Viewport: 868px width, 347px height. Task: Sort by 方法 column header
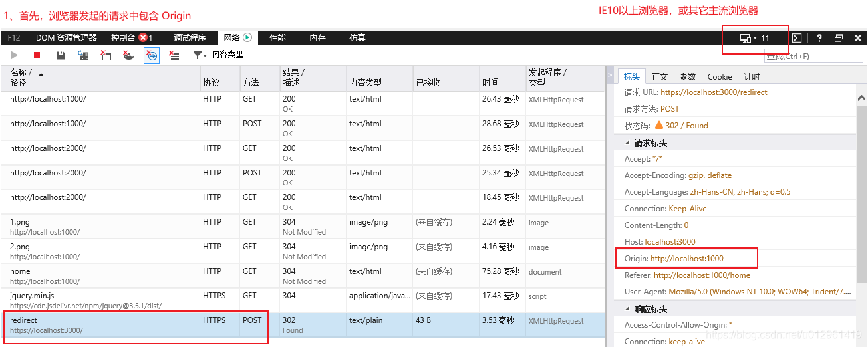tap(259, 78)
